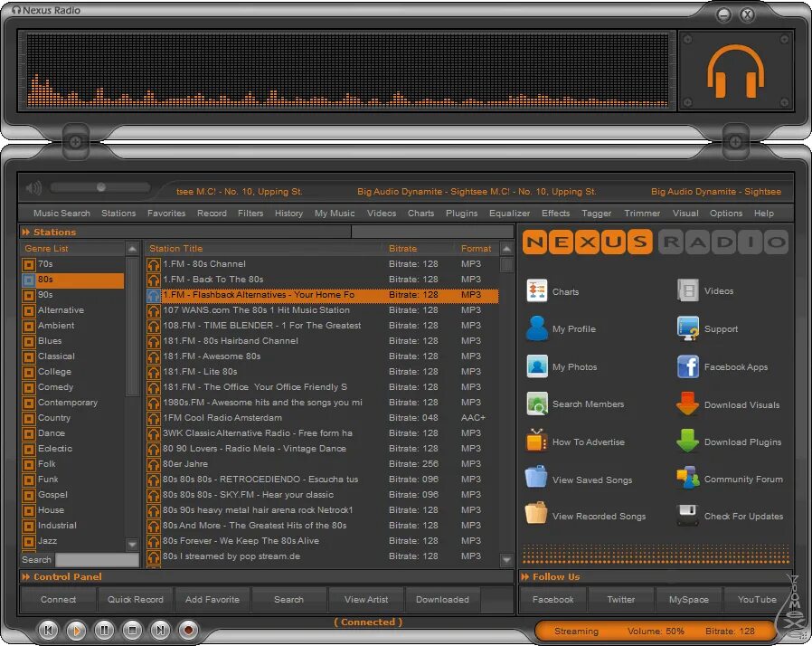Click headphone icon of 1.FM - 80s Channel

click(x=154, y=264)
